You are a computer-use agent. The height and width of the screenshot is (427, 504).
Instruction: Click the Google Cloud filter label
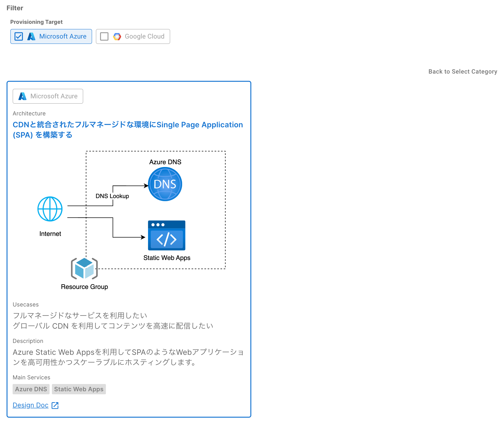pos(145,36)
